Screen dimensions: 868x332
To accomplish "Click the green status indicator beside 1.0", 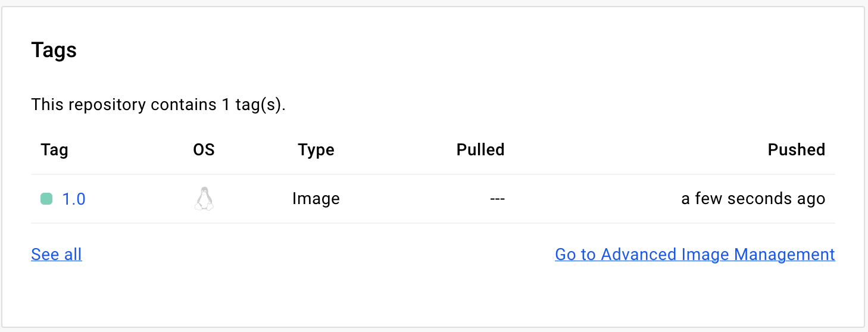I will [46, 199].
